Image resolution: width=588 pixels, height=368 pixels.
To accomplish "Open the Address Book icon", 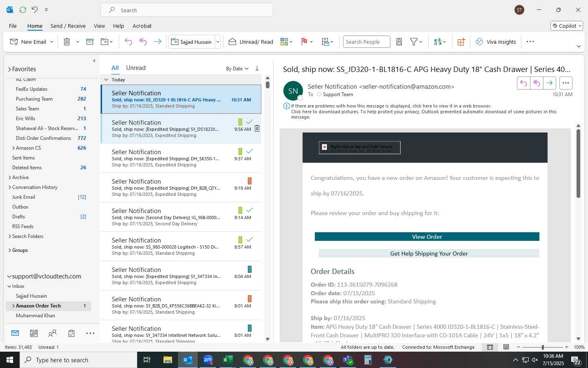I will coord(399,42).
